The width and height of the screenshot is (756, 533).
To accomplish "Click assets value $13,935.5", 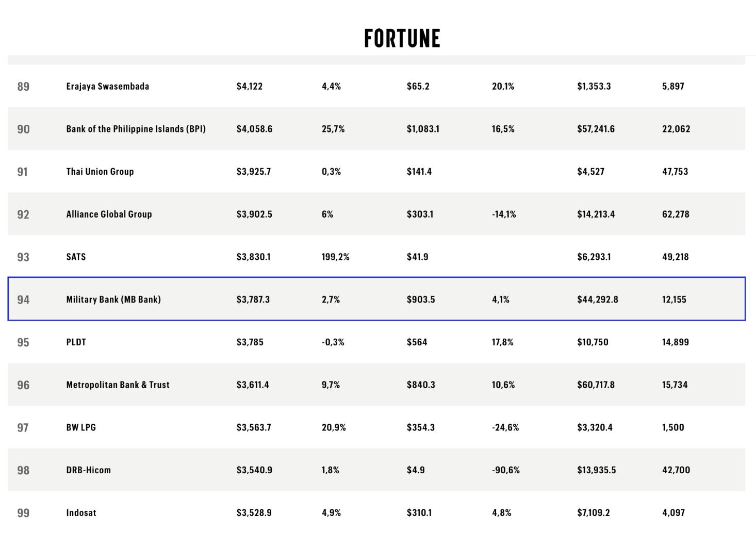I will click(x=597, y=470).
